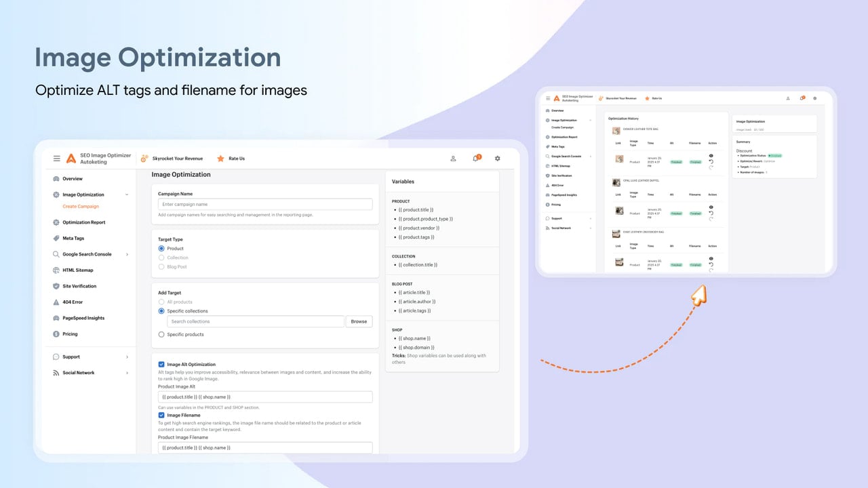Click {{ shop.name }} variable
Screen dimensions: 868x488
point(414,338)
